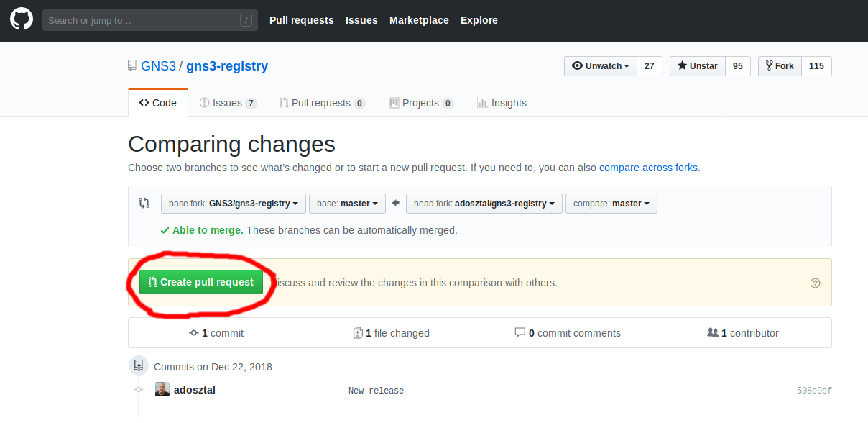868x423 pixels.
Task: Click the GitHub octocat logo
Action: 22,19
